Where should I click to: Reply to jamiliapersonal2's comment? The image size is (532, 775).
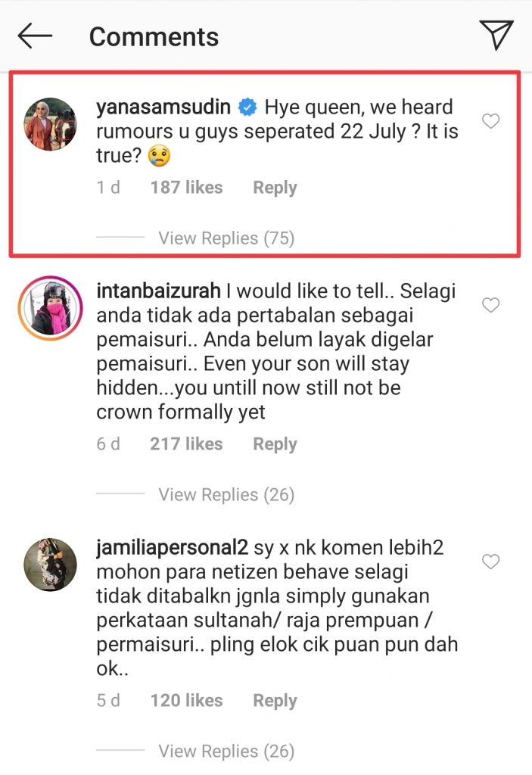(275, 701)
